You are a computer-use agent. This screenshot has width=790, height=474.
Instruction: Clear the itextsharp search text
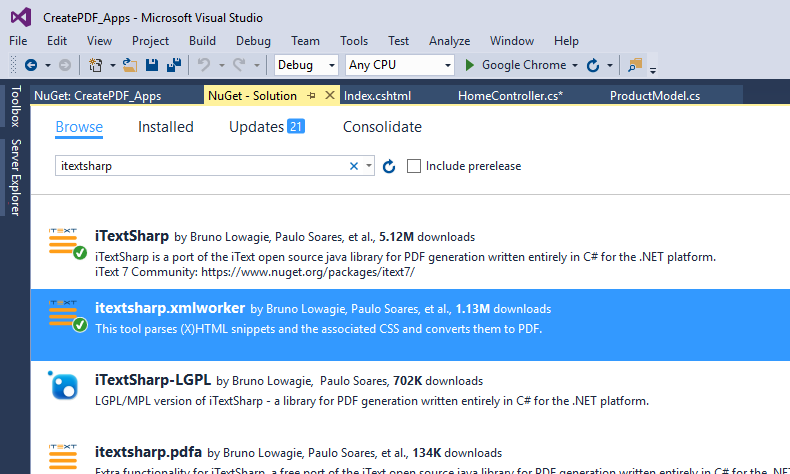pyautogui.click(x=354, y=166)
